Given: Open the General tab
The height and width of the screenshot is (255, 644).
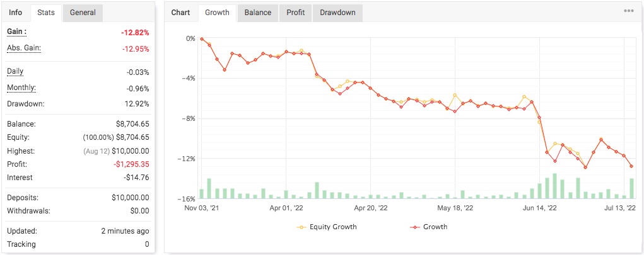Looking at the screenshot, I should 83,13.
